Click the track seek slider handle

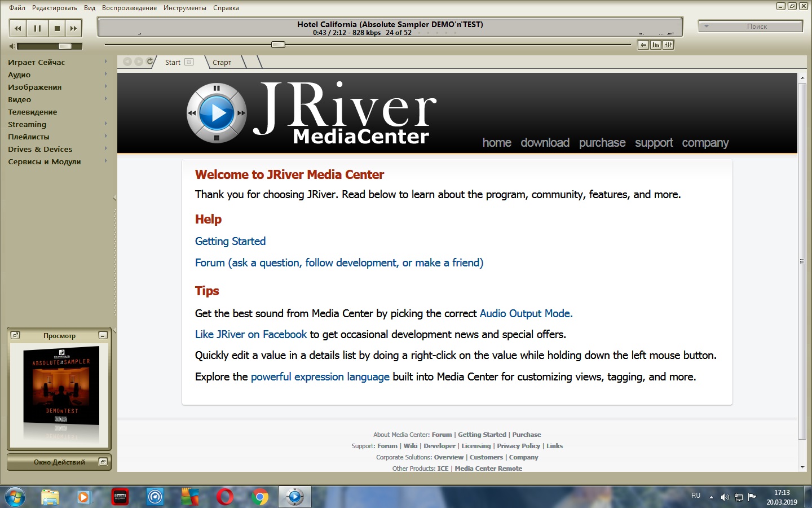(278, 45)
